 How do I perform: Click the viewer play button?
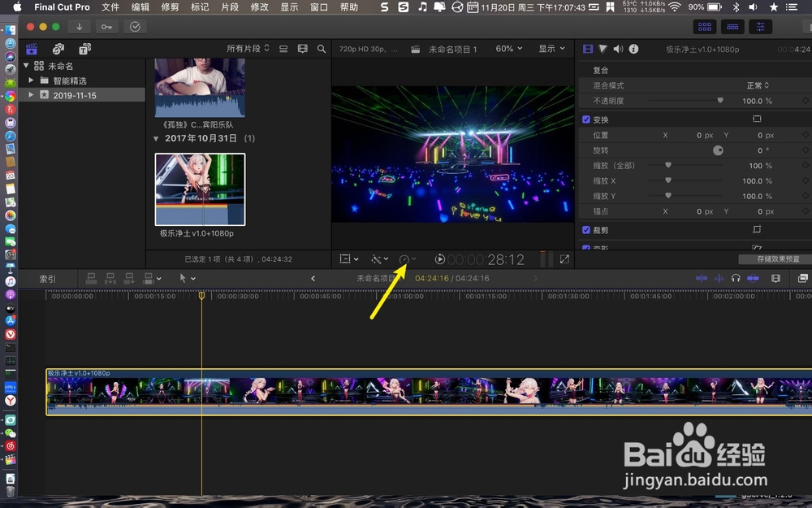point(439,259)
